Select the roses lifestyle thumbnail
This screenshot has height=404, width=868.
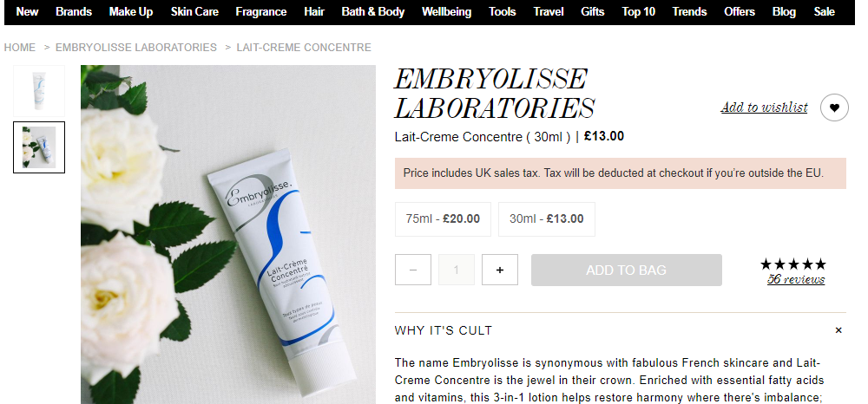[x=39, y=147]
